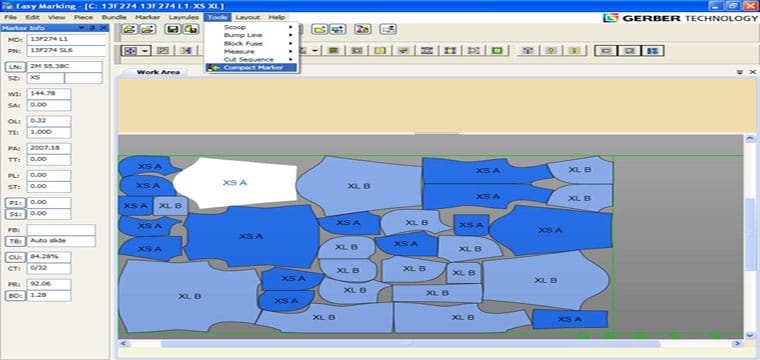Click the black floppy disk save icon

(172, 29)
